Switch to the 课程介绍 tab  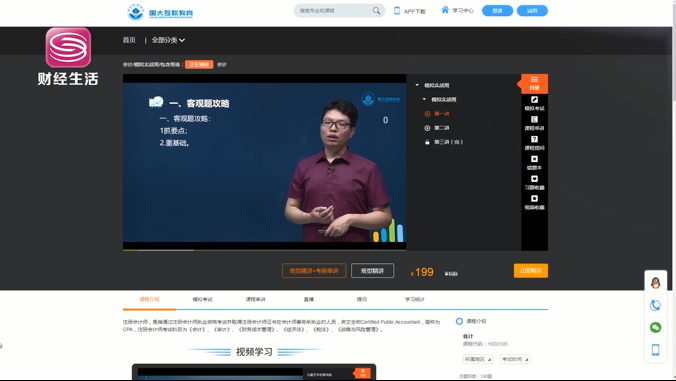click(x=149, y=299)
